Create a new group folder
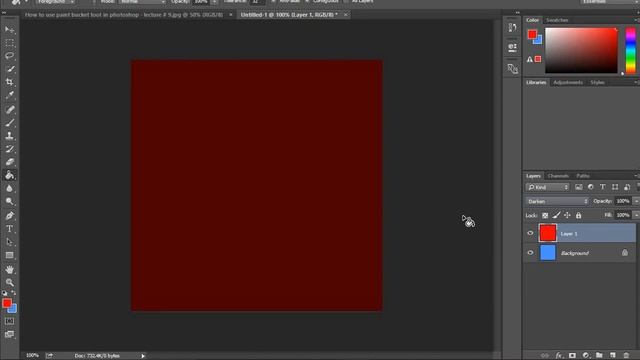640x360 pixels. (x=599, y=356)
